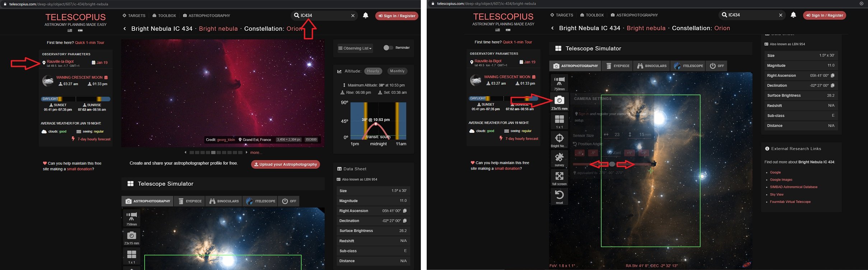Image resolution: width=868 pixels, height=270 pixels.
Task: Click the previous arrow in image carousel
Action: pyautogui.click(x=185, y=153)
